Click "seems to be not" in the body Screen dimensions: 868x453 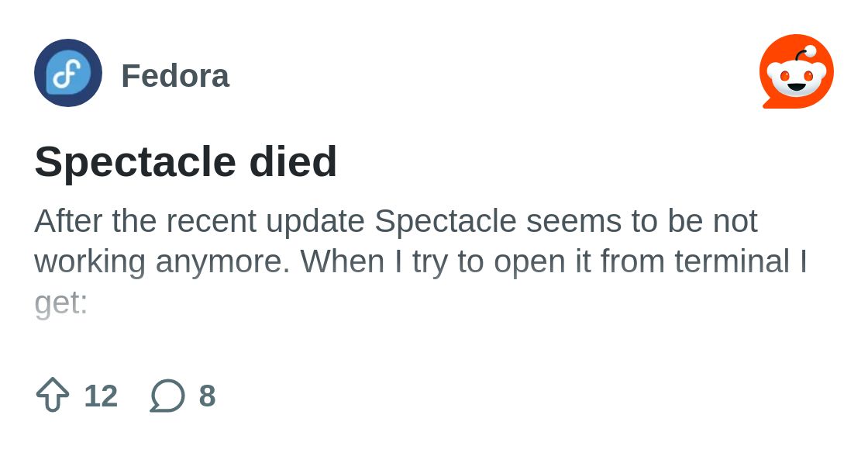pyautogui.click(x=642, y=221)
